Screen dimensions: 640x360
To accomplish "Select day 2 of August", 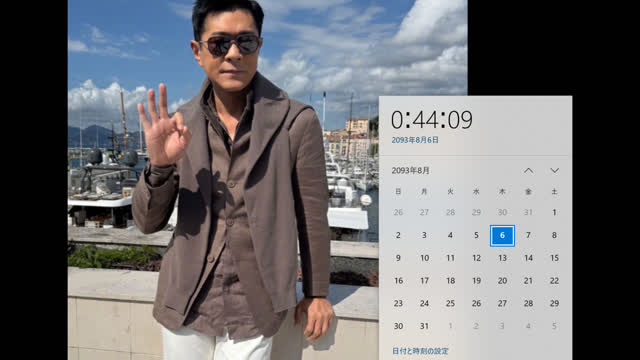I will [398, 236].
